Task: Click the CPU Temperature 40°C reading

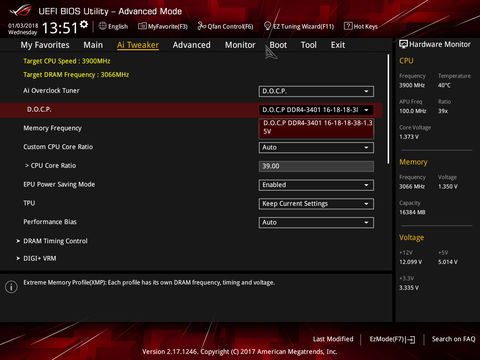Action: (444, 85)
